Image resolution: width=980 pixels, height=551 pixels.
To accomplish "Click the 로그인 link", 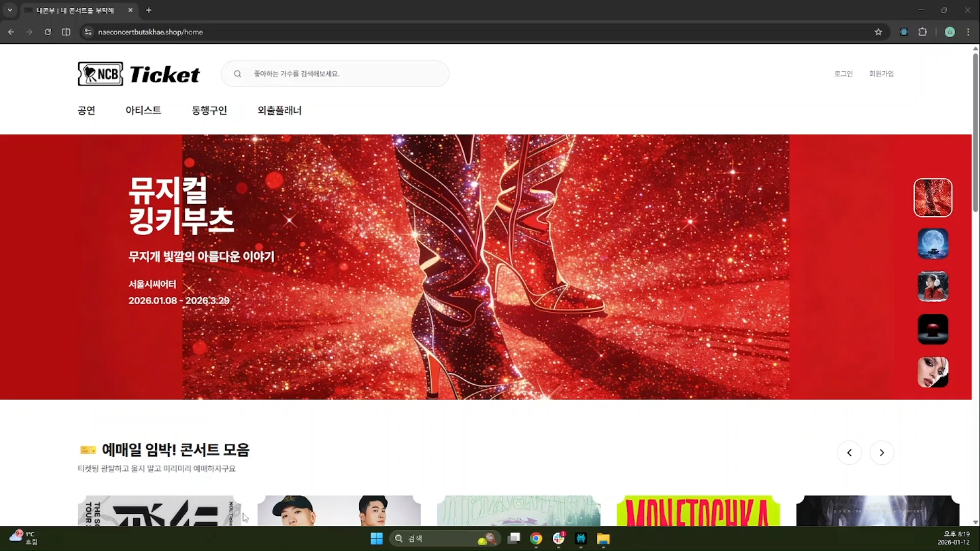I will tap(843, 73).
